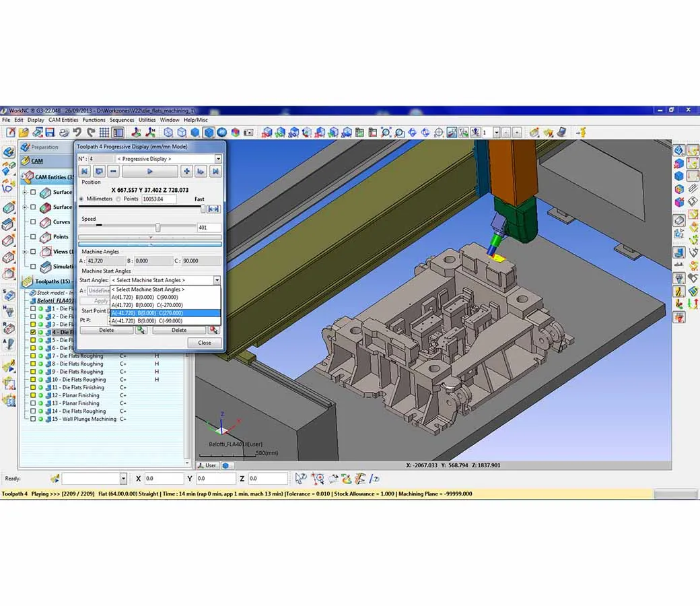Image resolution: width=700 pixels, height=606 pixels.
Task: Click the position progress slider handle
Action: coord(203,209)
